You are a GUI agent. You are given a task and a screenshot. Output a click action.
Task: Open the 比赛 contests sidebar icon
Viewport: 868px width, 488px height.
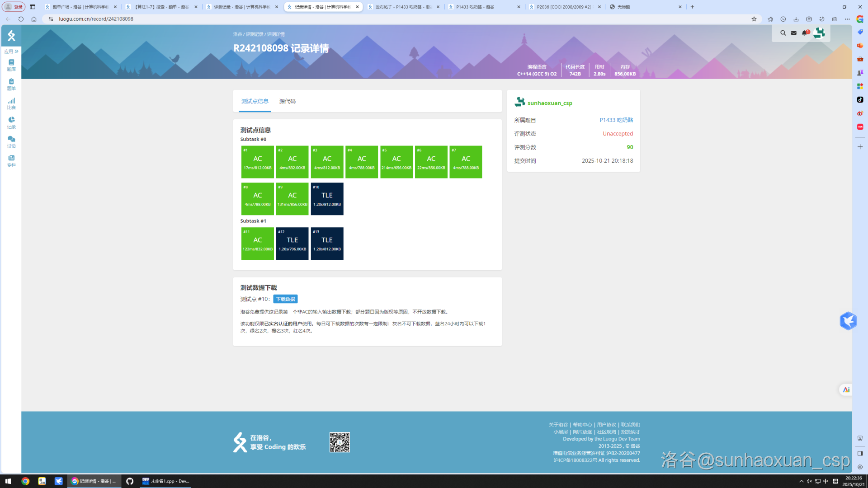11,103
